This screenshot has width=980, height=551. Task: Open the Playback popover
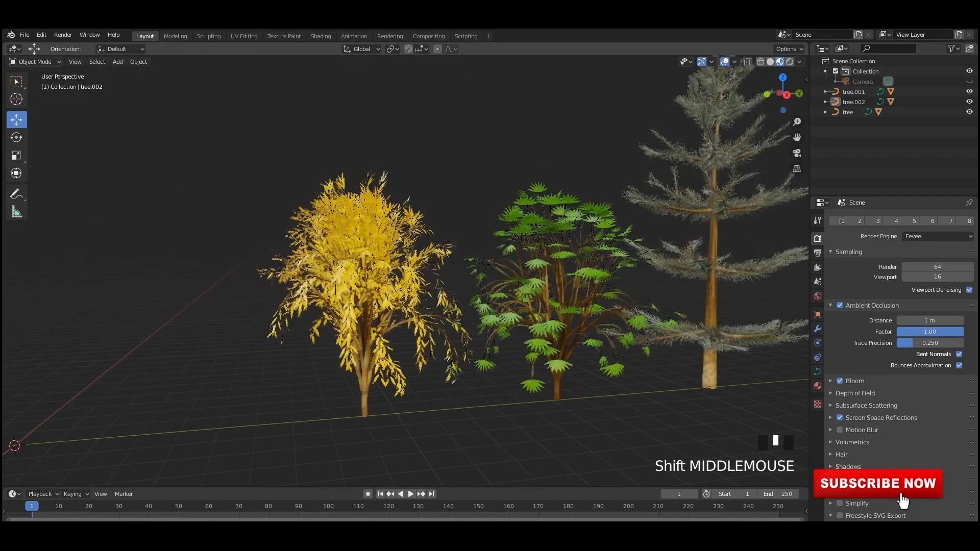(x=43, y=494)
